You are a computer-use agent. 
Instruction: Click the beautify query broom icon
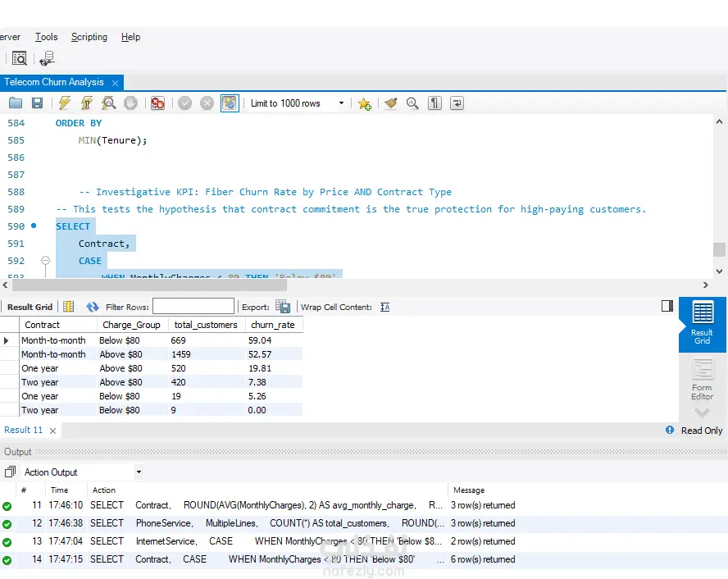pos(391,103)
